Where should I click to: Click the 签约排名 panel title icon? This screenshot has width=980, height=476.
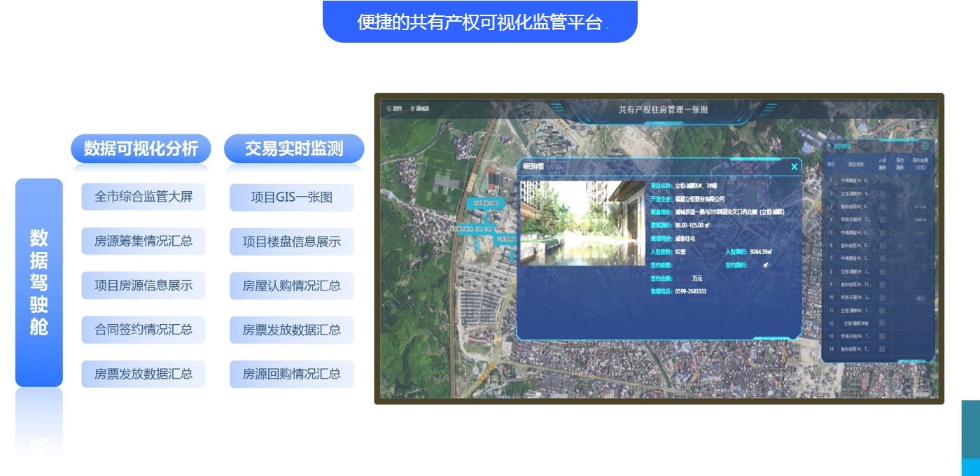pos(829,147)
